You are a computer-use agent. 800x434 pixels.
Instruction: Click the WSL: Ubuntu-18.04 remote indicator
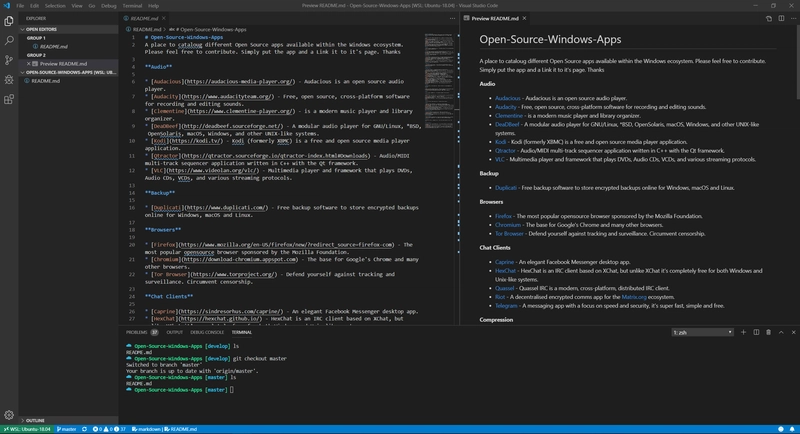click(27, 429)
